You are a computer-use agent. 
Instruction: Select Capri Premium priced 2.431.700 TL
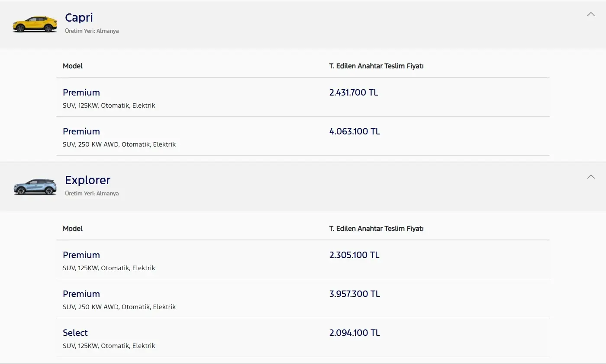(x=81, y=93)
